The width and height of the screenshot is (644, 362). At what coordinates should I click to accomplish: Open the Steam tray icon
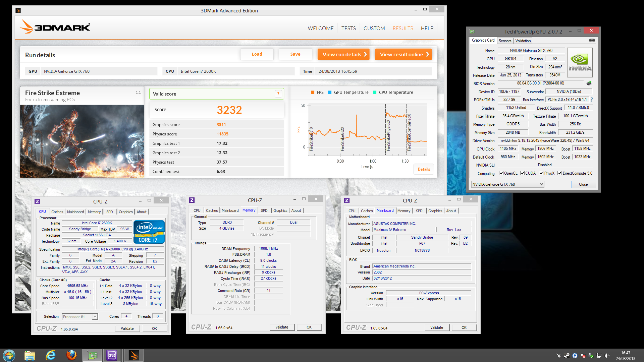click(x=567, y=356)
